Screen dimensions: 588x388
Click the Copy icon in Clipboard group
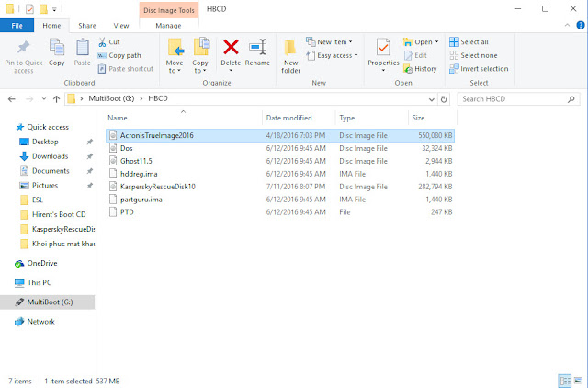tap(57, 47)
